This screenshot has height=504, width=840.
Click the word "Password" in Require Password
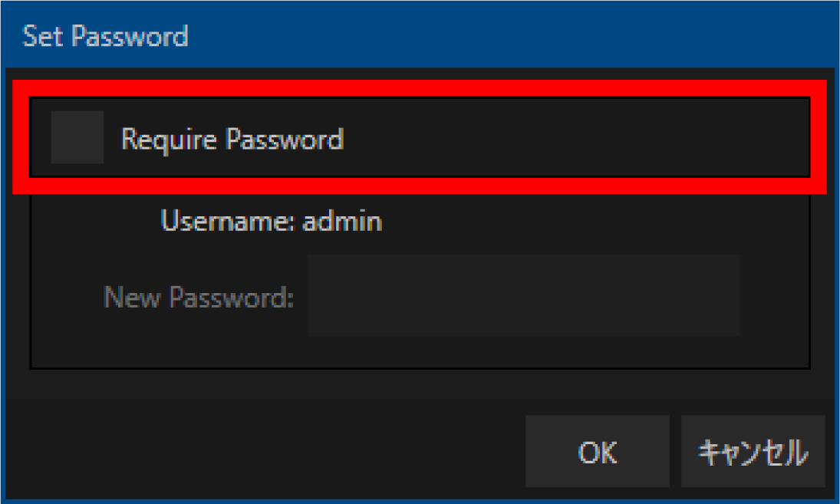(288, 139)
